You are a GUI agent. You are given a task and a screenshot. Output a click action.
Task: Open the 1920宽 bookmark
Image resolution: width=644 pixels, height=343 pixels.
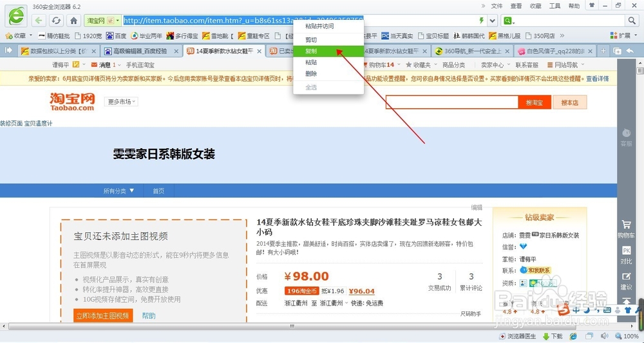88,36
